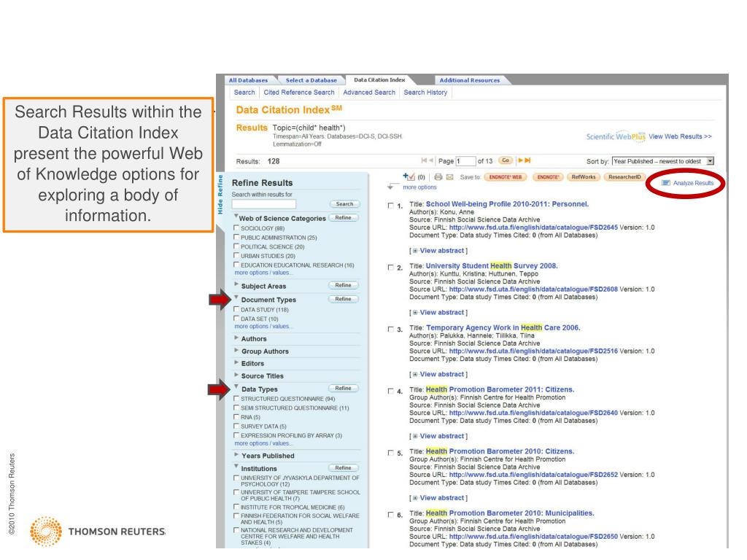The height and width of the screenshot is (560, 747).
Task: Click Search within results input field
Action: [264, 204]
